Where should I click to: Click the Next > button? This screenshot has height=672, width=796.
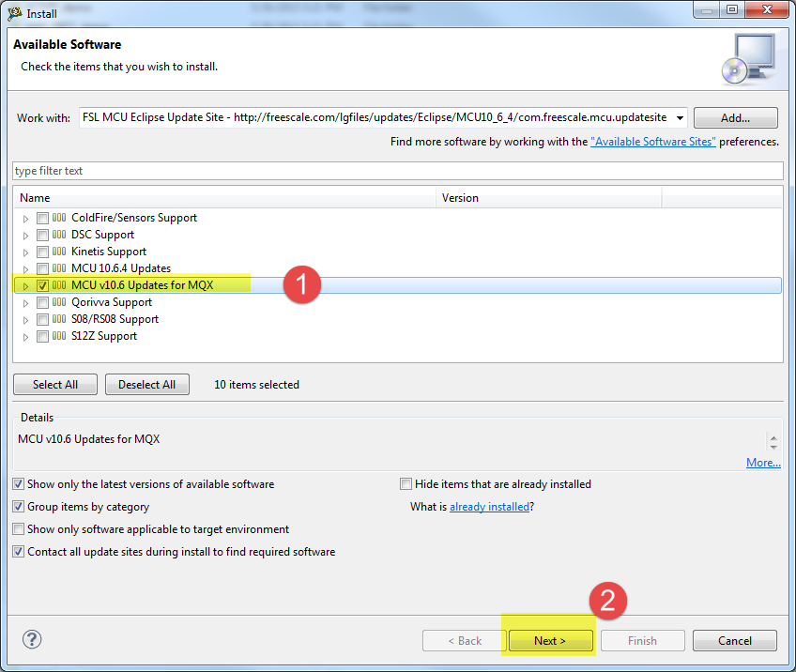coord(550,640)
